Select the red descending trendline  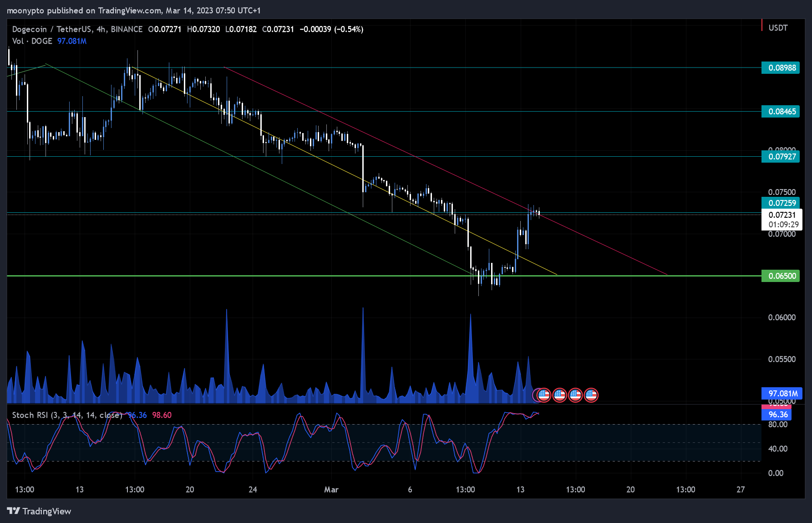click(x=446, y=171)
